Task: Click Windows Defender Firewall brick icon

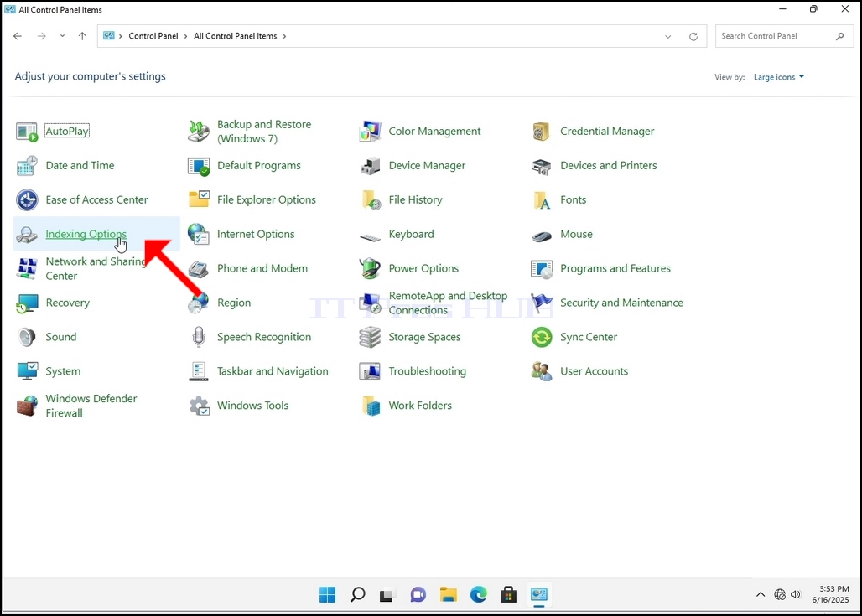Action: [26, 406]
